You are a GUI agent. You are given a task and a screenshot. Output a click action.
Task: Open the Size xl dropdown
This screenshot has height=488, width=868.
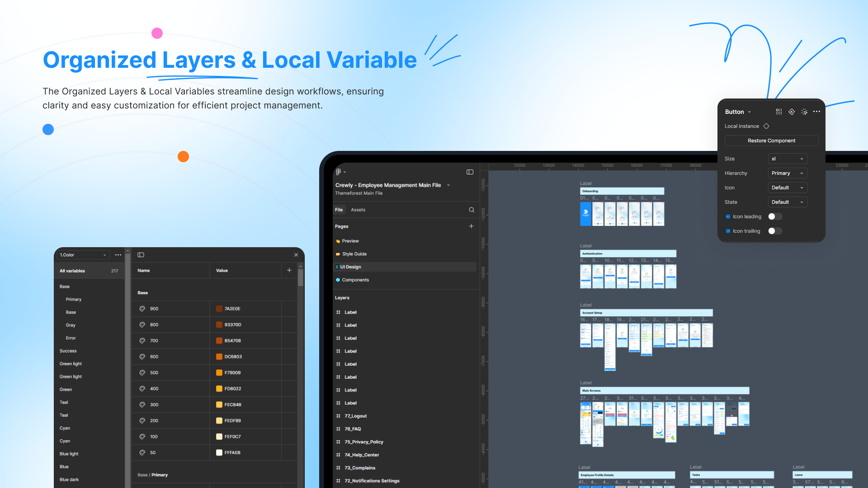coord(787,159)
